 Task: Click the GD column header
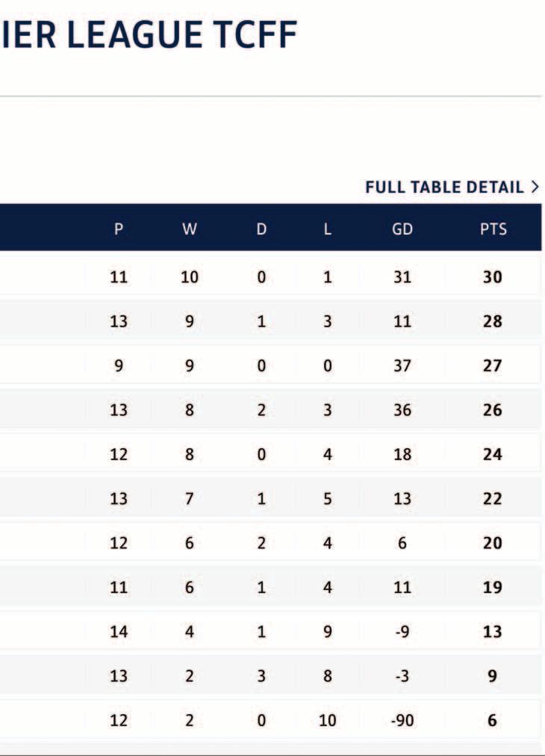402,229
